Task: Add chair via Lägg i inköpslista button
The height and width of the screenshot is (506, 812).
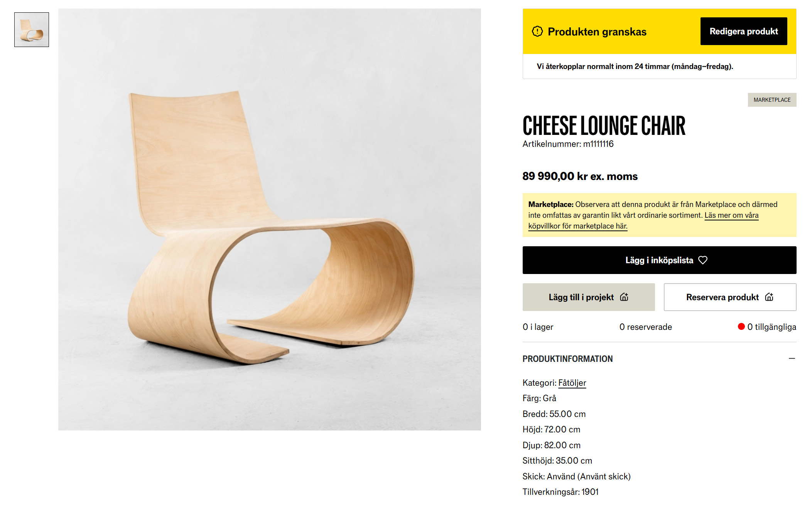Action: click(659, 260)
